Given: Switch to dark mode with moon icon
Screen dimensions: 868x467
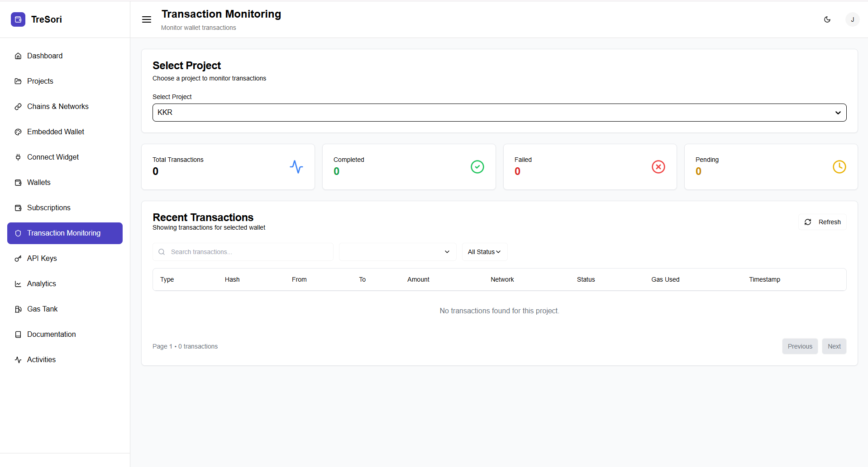Looking at the screenshot, I should [x=827, y=19].
